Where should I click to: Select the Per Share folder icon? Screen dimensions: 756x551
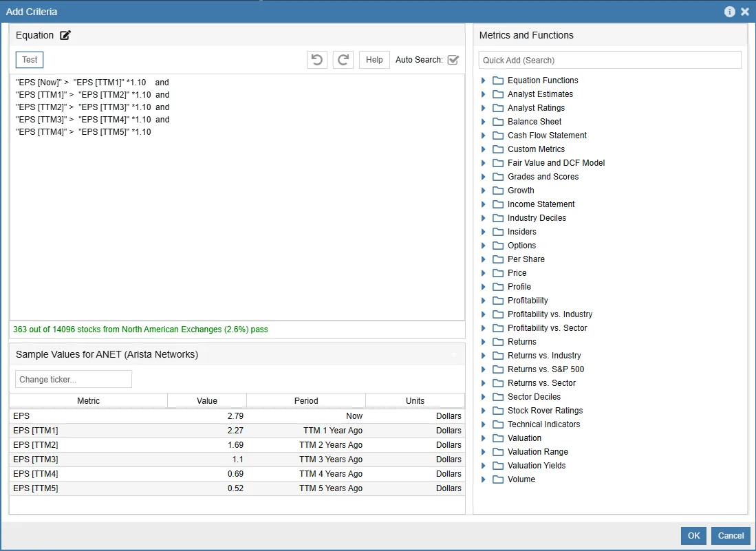click(x=498, y=259)
